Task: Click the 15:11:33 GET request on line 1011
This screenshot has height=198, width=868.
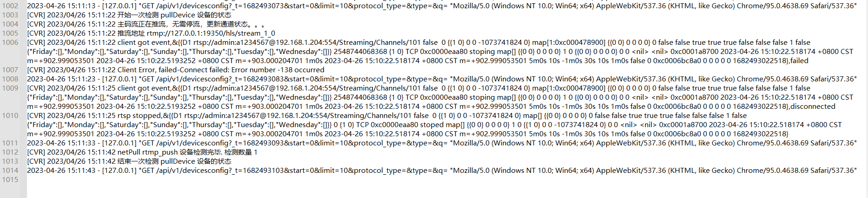Action: pyautogui.click(x=442, y=143)
